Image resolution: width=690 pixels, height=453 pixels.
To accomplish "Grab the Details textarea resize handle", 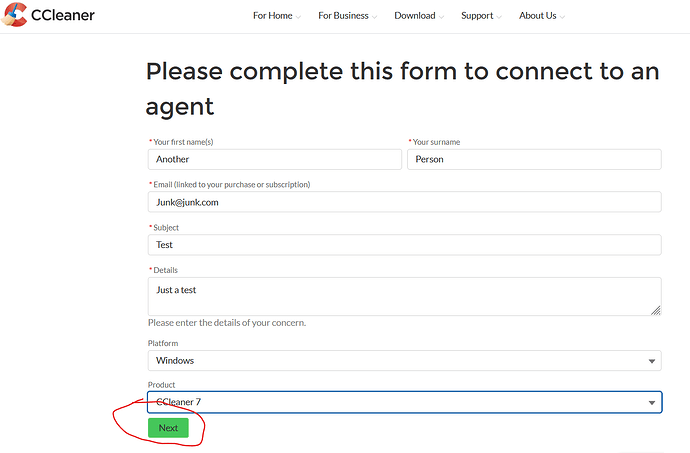I will (656, 310).
